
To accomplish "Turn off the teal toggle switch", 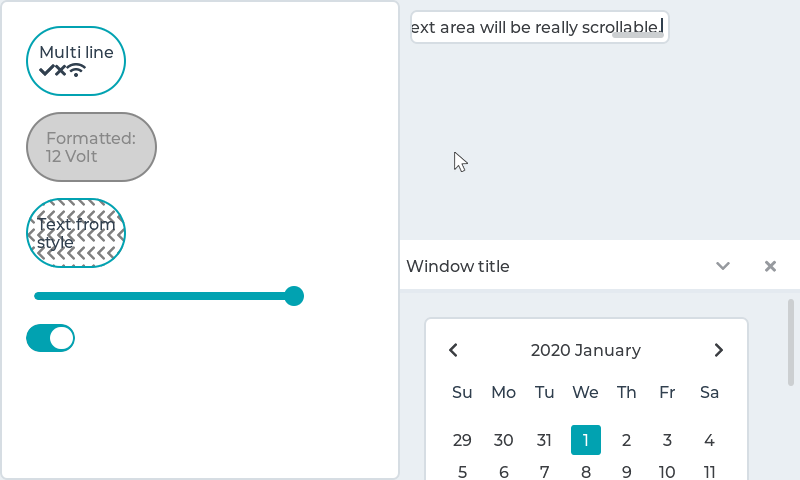I will point(51,338).
